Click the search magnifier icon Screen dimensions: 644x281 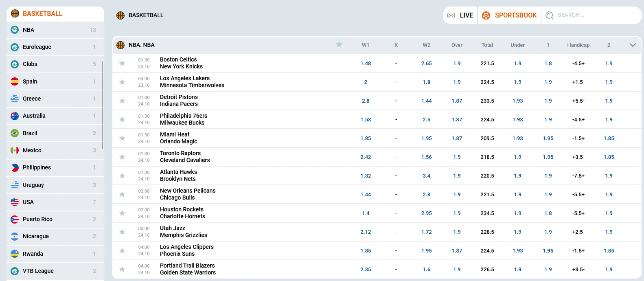[550, 15]
